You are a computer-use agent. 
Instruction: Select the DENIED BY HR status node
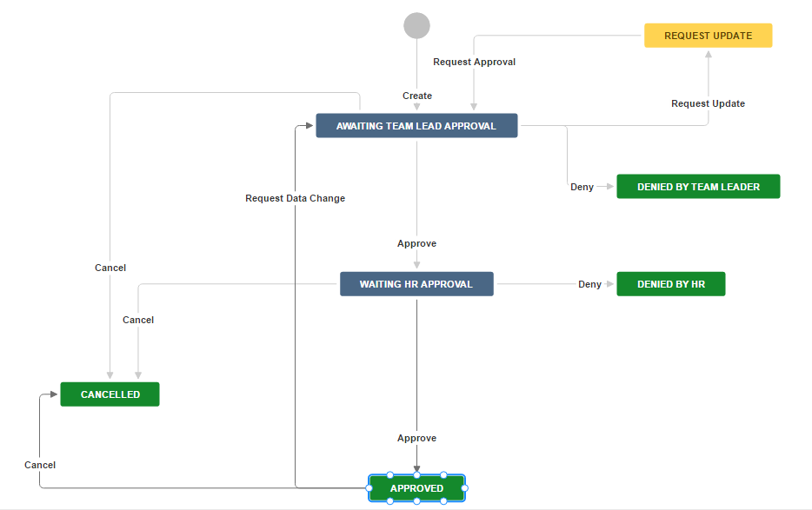click(670, 284)
